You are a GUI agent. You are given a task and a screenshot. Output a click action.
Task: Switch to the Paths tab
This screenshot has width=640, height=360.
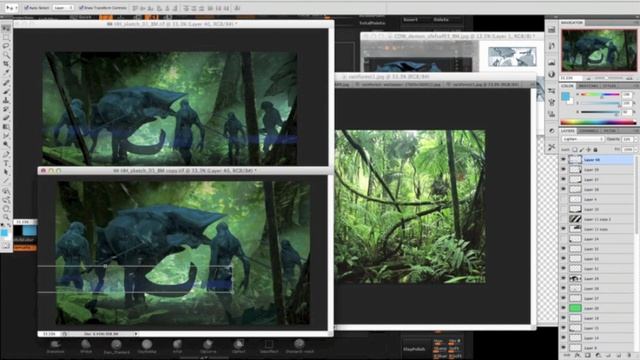point(610,131)
